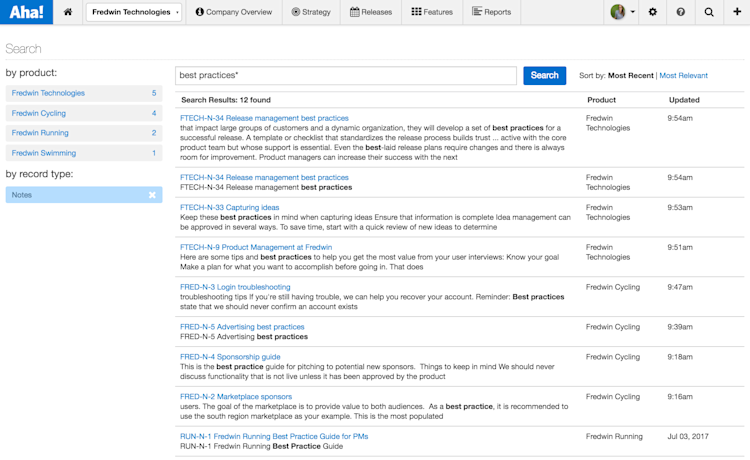Click the Aha! logo
The height and width of the screenshot is (460, 750).
[26, 12]
